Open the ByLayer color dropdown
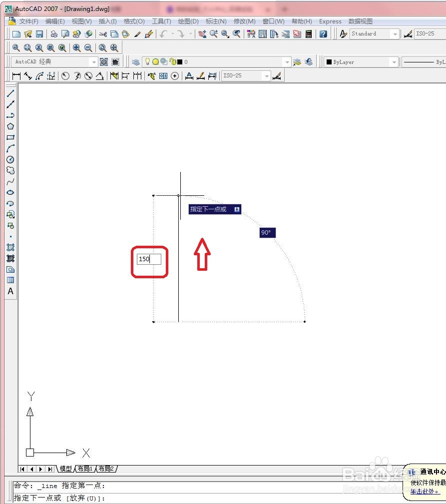 pyautogui.click(x=394, y=62)
